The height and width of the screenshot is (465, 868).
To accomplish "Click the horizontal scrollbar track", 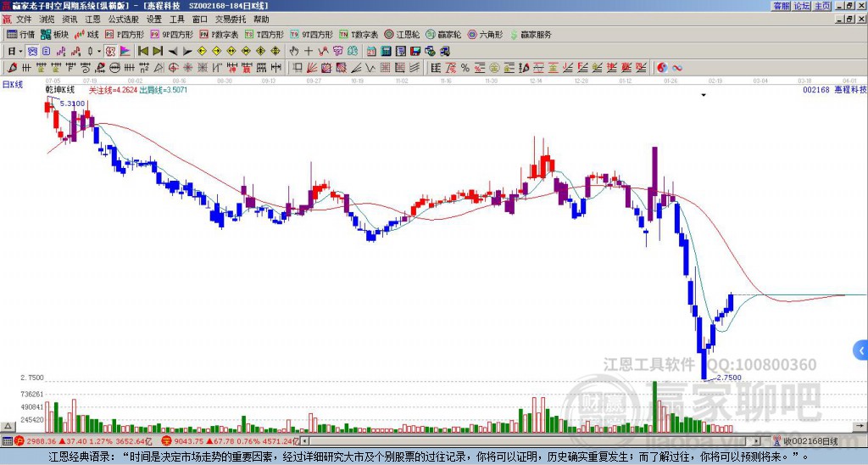I will (x=531, y=441).
